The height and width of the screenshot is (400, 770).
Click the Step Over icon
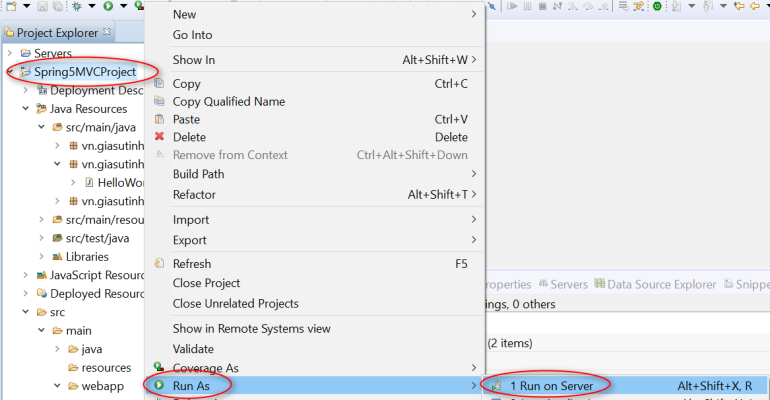click(588, 6)
